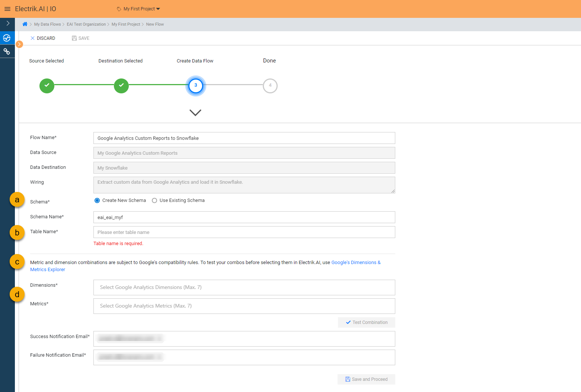The image size is (581, 392).
Task: Click the Test Combination button
Action: [366, 322]
